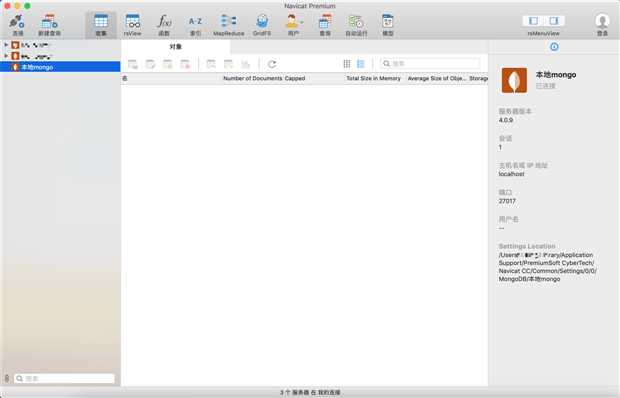Screen dimensions: 620x398
Task: Select the 用户 user toolbar icon
Action: coord(292,25)
